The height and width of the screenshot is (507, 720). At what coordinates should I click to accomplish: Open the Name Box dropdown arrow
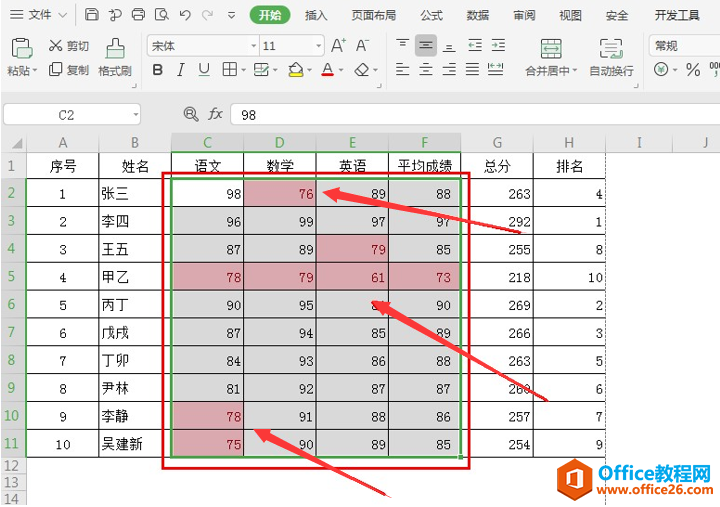pos(135,114)
